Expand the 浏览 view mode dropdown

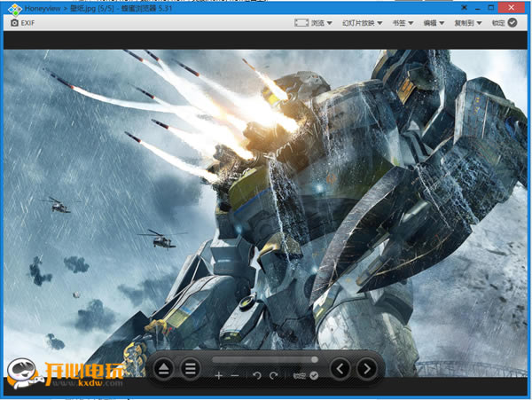click(x=313, y=23)
